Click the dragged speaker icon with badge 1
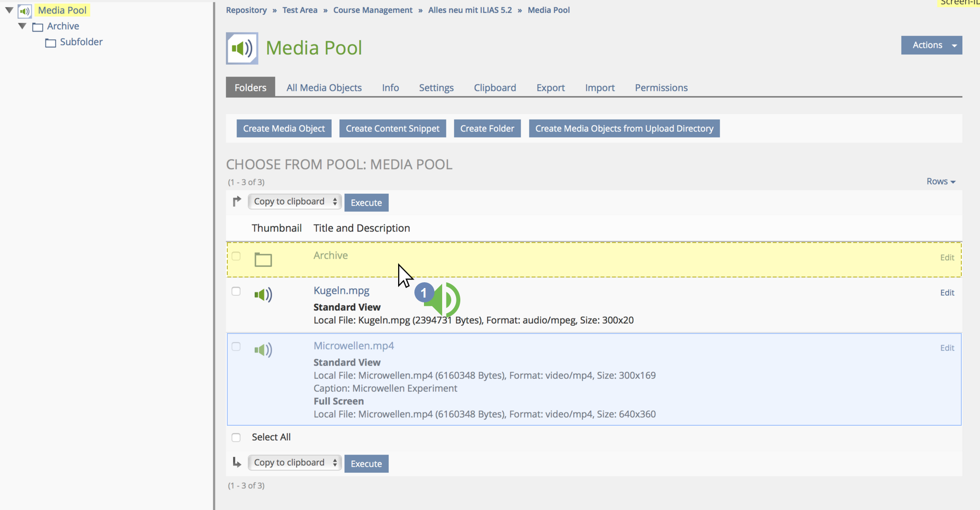 (443, 300)
